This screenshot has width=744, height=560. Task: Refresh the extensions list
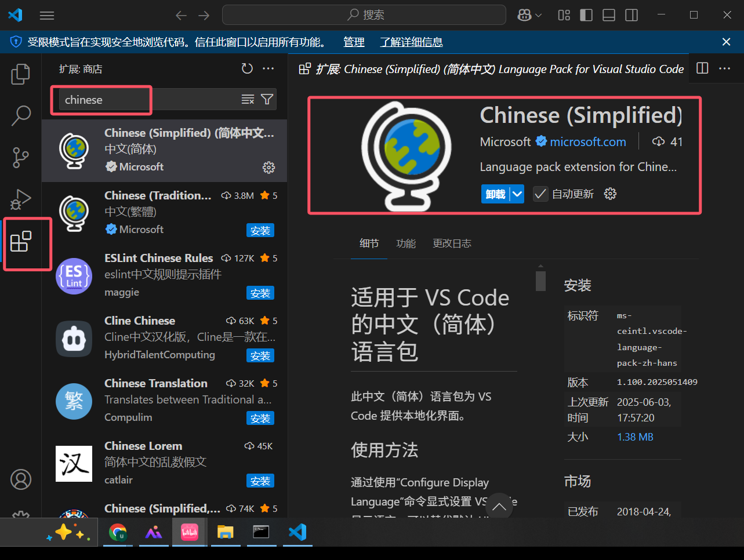247,68
